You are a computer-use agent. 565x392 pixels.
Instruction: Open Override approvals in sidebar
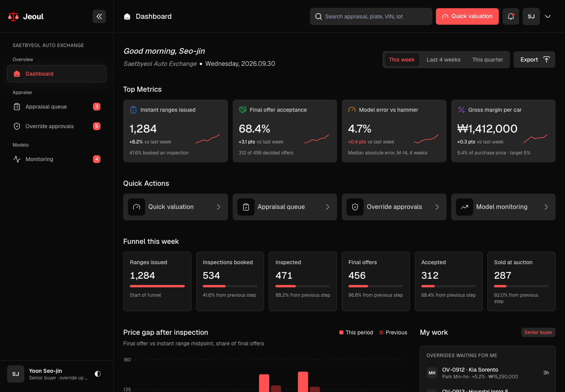57,126
